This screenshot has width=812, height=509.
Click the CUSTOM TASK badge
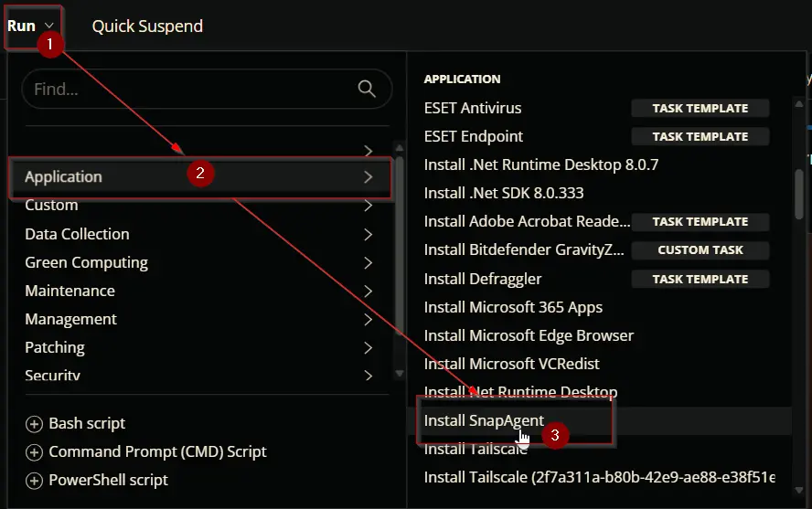tap(700, 250)
